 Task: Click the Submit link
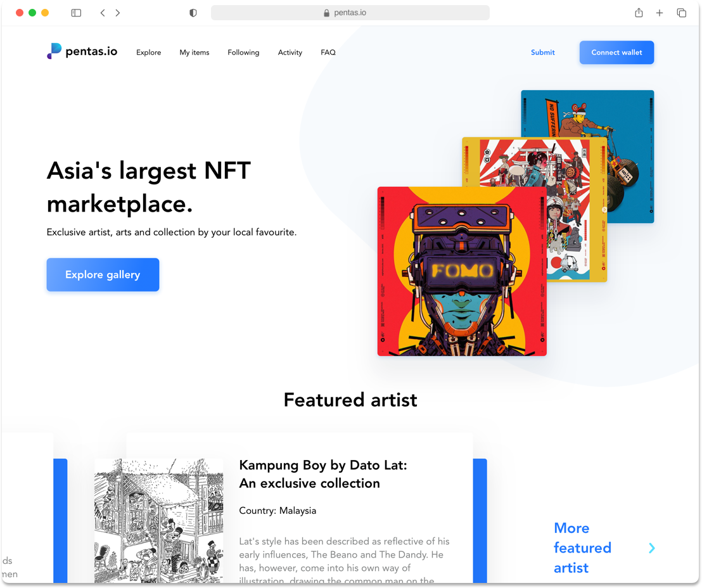542,53
